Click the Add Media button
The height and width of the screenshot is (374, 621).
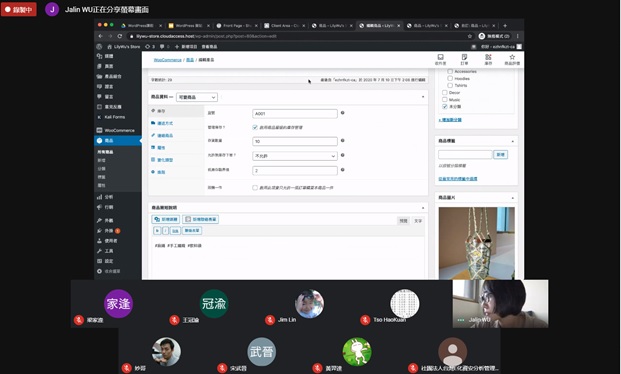click(x=166, y=219)
